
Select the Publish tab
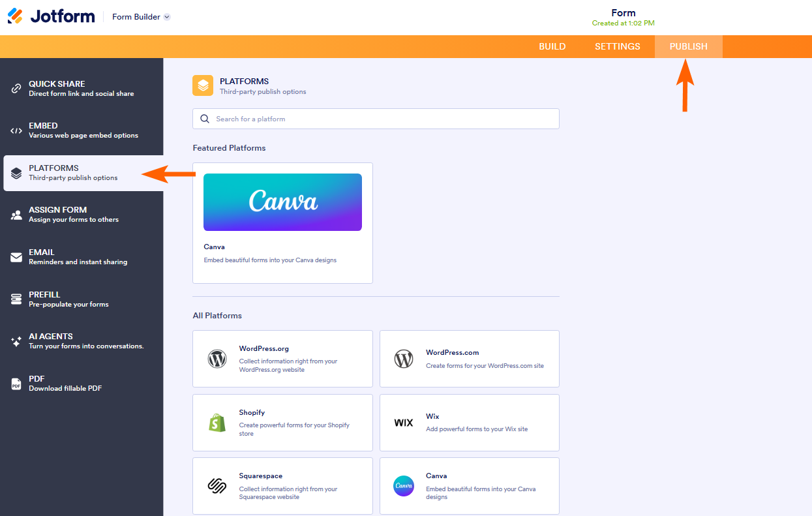pyautogui.click(x=688, y=46)
